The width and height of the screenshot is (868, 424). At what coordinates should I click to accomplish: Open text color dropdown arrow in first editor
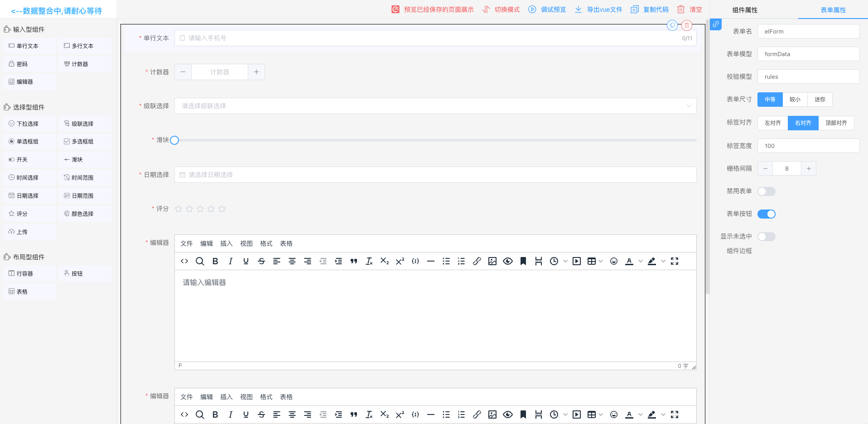pyautogui.click(x=641, y=261)
